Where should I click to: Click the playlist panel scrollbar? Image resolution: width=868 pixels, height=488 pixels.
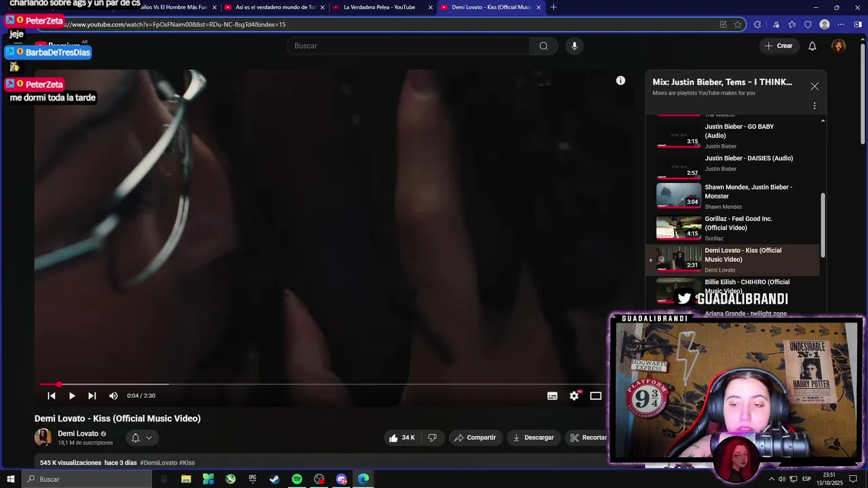823,225
